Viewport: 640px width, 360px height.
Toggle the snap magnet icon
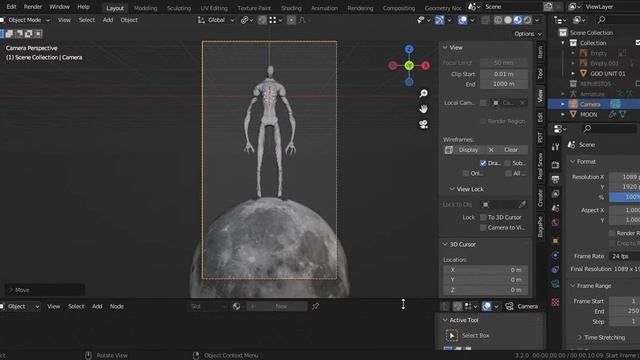[262, 20]
